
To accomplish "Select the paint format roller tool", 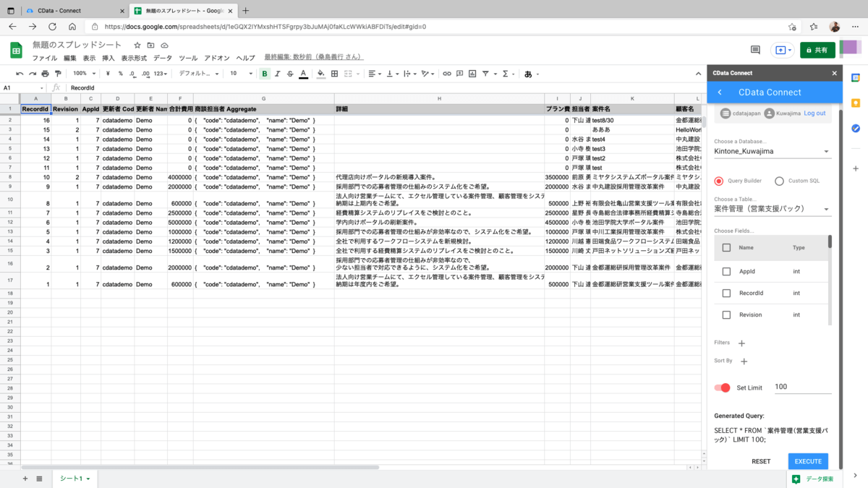I will 57,74.
